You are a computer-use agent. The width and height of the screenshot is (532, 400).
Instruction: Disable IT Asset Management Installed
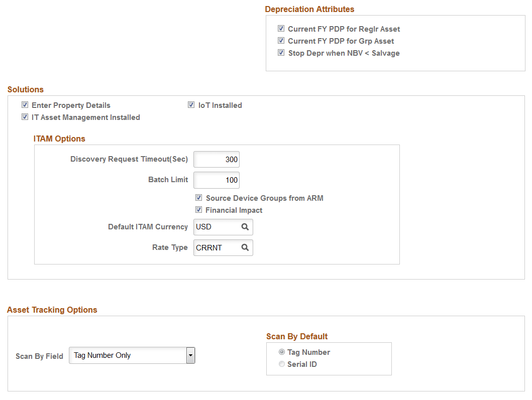[x=25, y=116]
